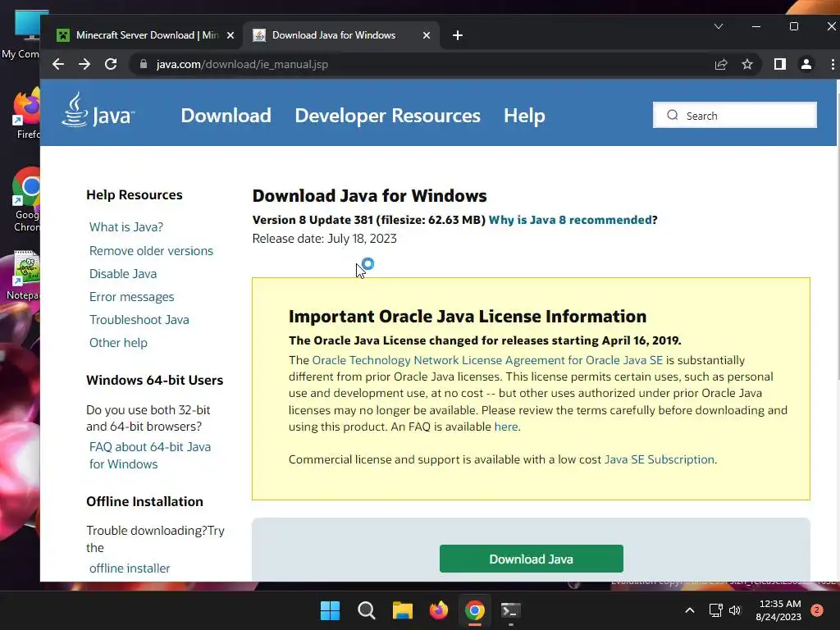Click the browser address bar URL
Screen dimensions: 840x630
click(x=242, y=64)
